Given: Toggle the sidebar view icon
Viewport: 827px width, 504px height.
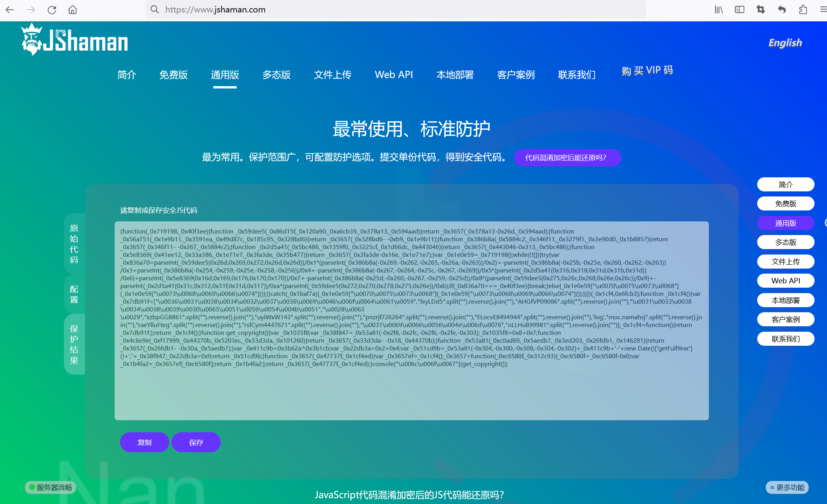Looking at the screenshot, I should (x=739, y=10).
